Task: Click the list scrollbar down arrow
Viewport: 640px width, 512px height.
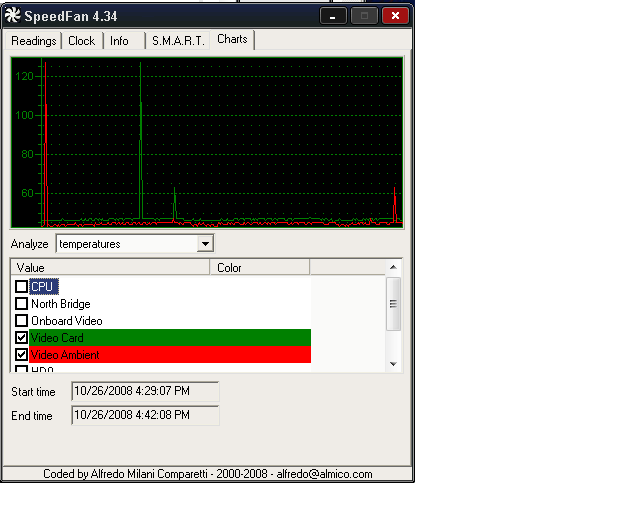Action: pyautogui.click(x=393, y=364)
